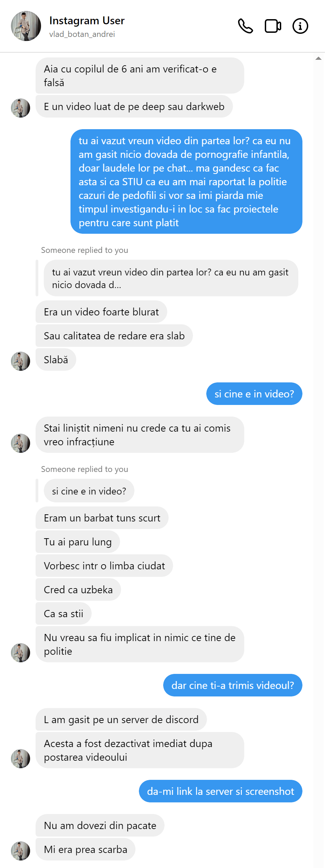The image size is (325, 868).
Task: Open conversation info with the info icon
Action: 300,26
